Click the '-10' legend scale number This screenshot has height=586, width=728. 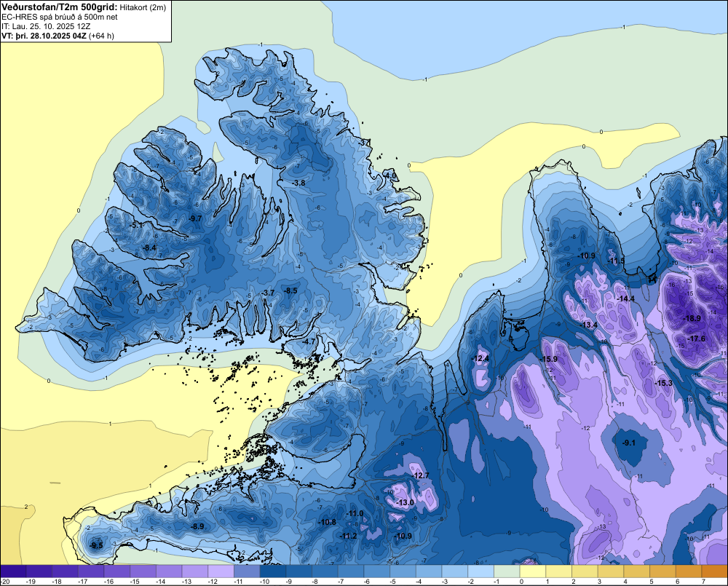266,582
